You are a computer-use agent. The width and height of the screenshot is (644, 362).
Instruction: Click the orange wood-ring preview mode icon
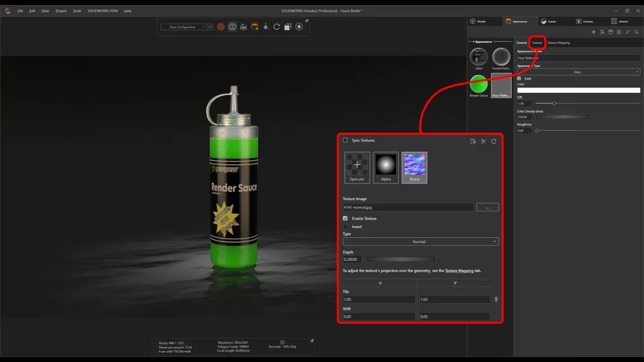tap(221, 26)
